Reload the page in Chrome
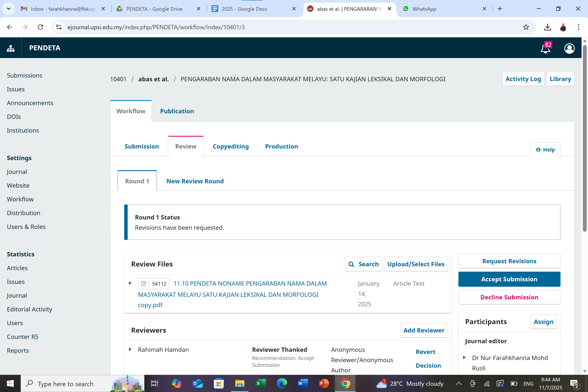The height and width of the screenshot is (392, 588). 40,27
